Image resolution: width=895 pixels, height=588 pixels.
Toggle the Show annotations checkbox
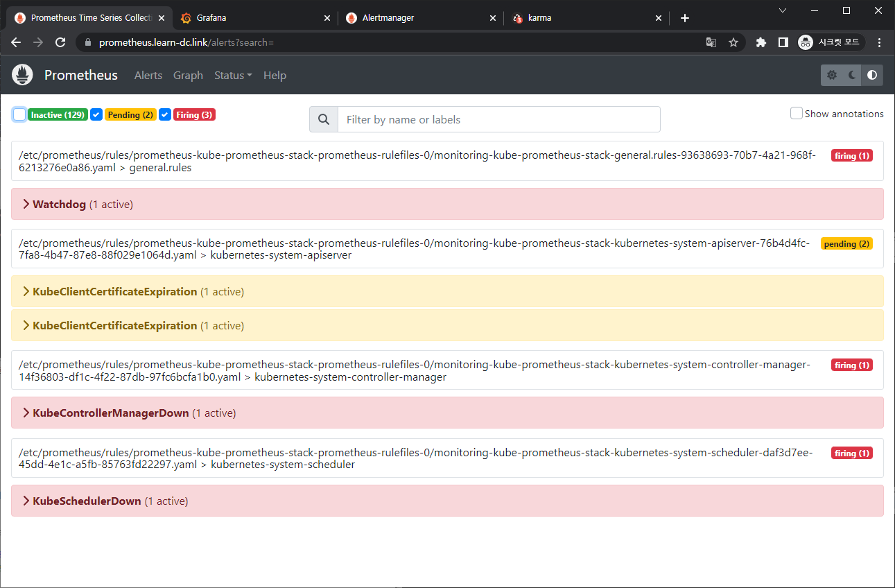(797, 113)
